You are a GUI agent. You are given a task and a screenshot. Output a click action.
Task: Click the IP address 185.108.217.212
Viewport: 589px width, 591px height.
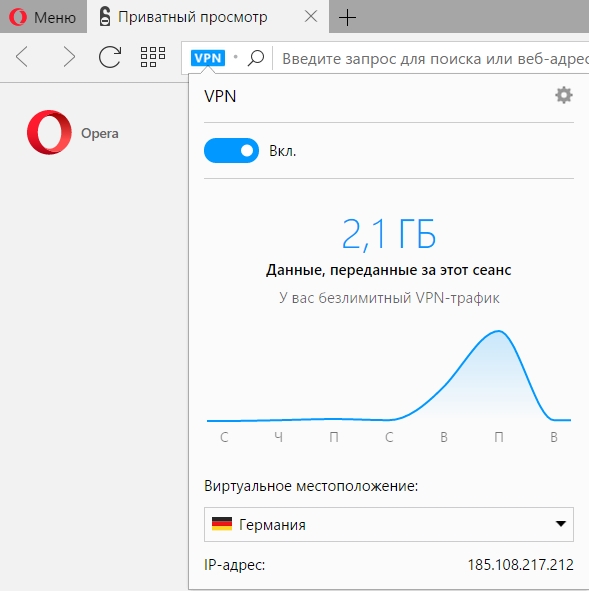pos(520,565)
